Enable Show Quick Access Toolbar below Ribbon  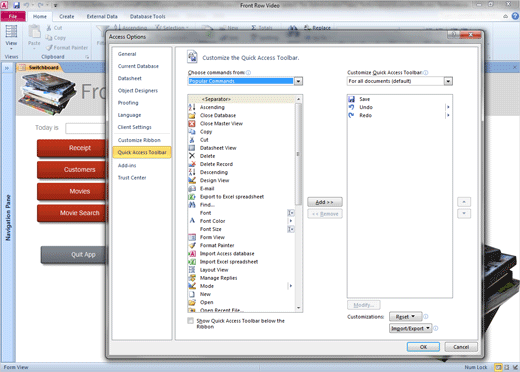click(x=190, y=321)
